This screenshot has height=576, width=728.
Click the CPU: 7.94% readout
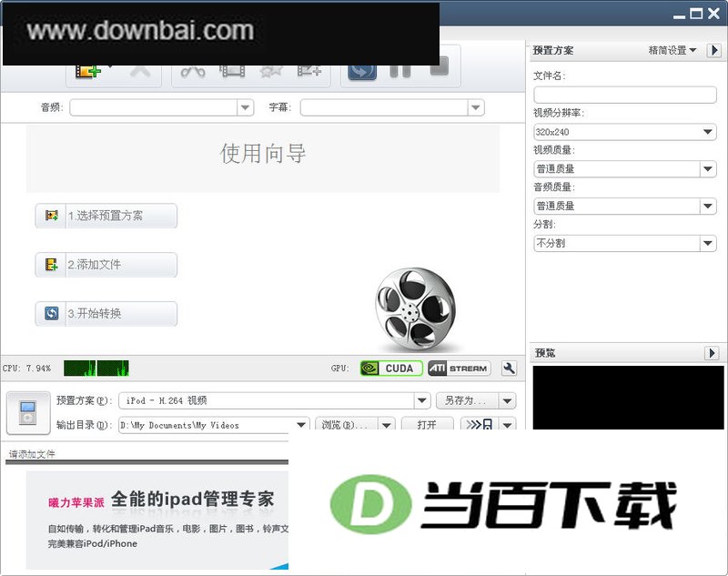(26, 369)
